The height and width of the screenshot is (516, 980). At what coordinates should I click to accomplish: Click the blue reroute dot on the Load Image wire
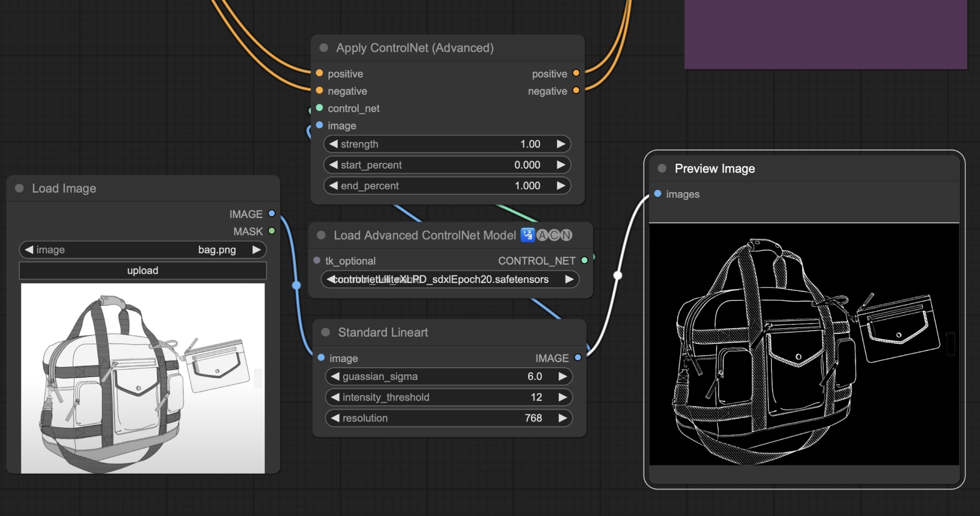[297, 285]
